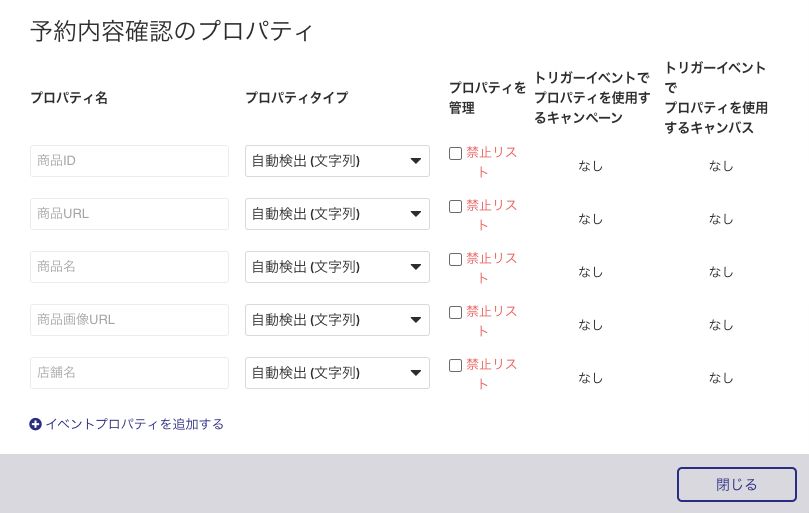809x513 pixels.
Task: Select the 商品URL property name field
Action: tap(130, 214)
